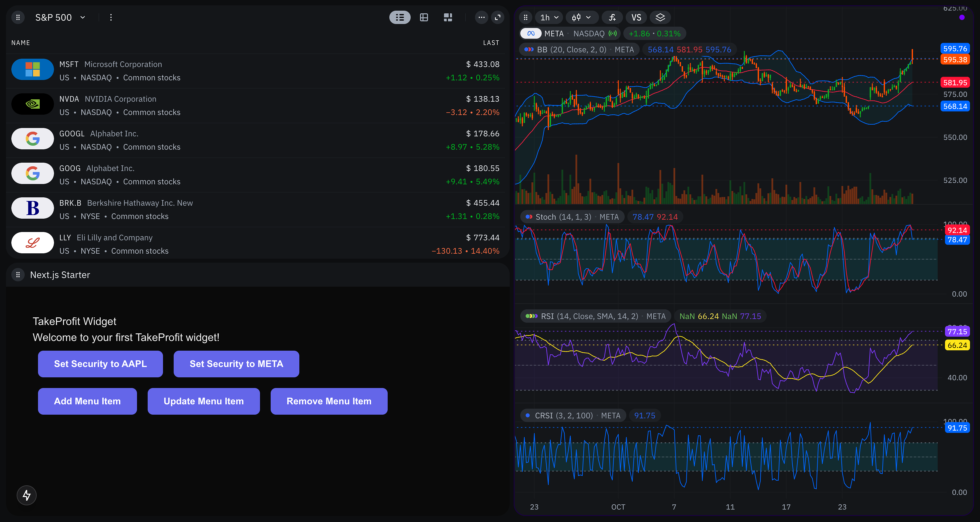Open the chart layers icon

pyautogui.click(x=660, y=18)
